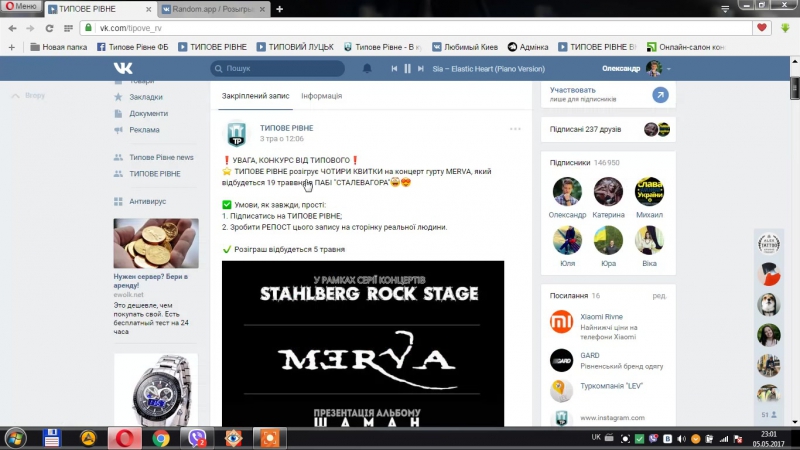800x450 pixels.
Task: Open the Xiaomi Rivne link
Action: point(601,317)
